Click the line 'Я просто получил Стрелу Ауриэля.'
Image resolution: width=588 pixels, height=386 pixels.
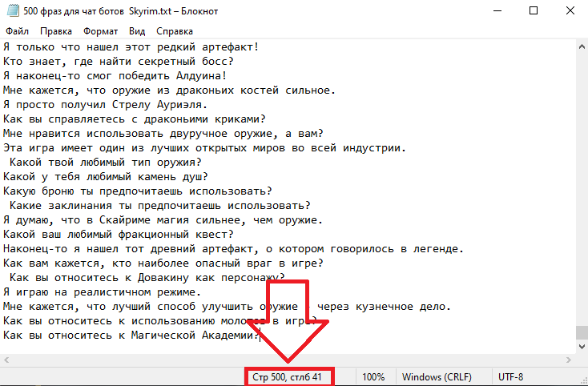(x=106, y=105)
